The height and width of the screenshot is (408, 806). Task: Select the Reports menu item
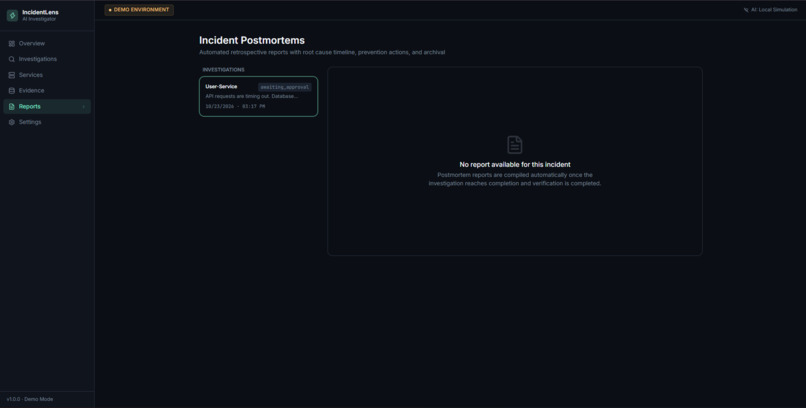click(x=47, y=106)
